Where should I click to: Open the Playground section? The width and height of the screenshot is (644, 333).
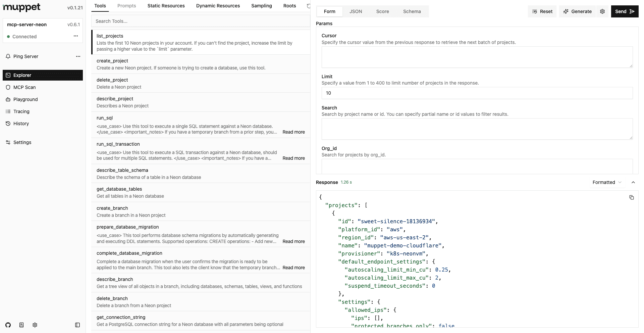coord(25,99)
